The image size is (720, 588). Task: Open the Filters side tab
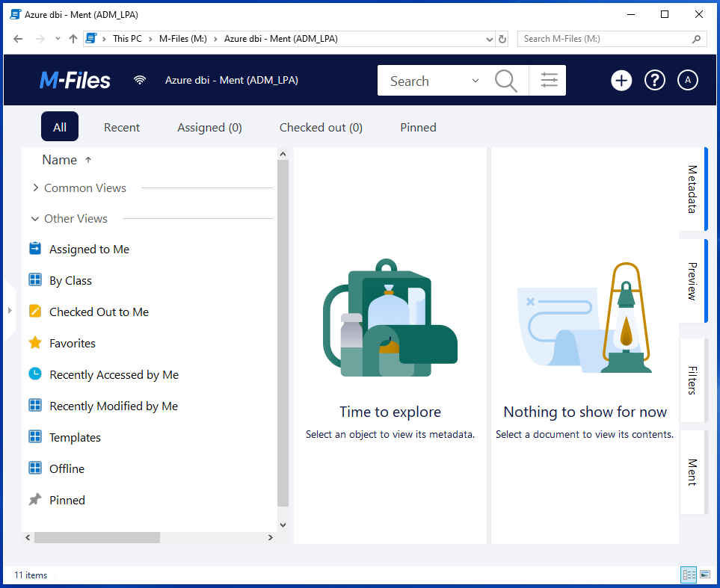[692, 380]
